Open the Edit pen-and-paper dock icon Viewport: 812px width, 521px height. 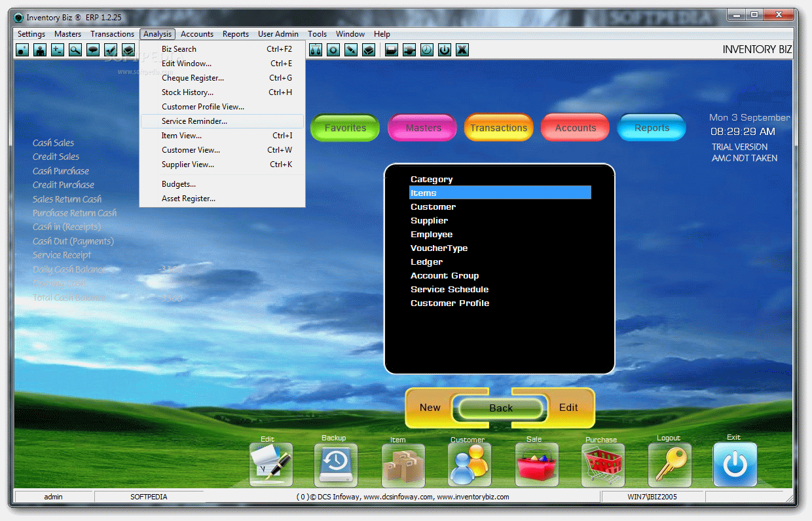[271, 465]
